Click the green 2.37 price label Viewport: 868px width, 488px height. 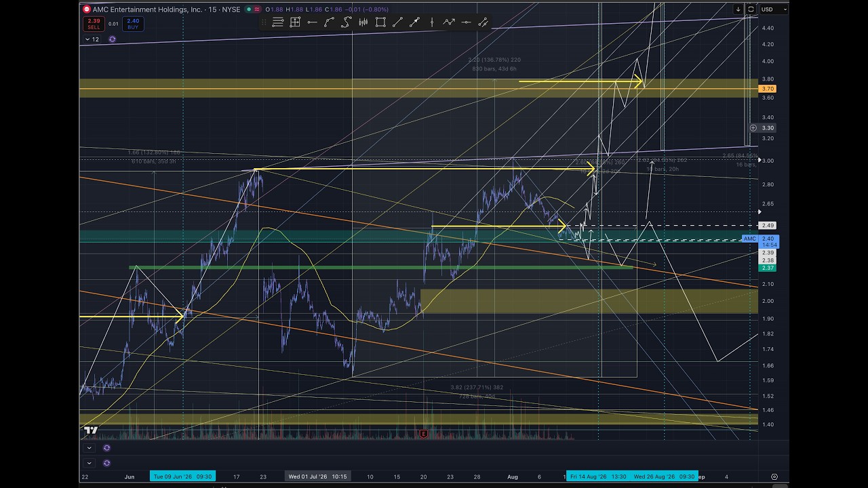768,268
